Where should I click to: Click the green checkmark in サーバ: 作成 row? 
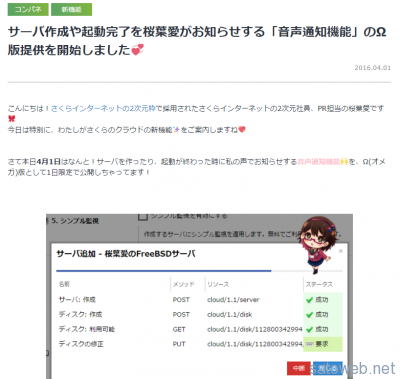point(309,300)
